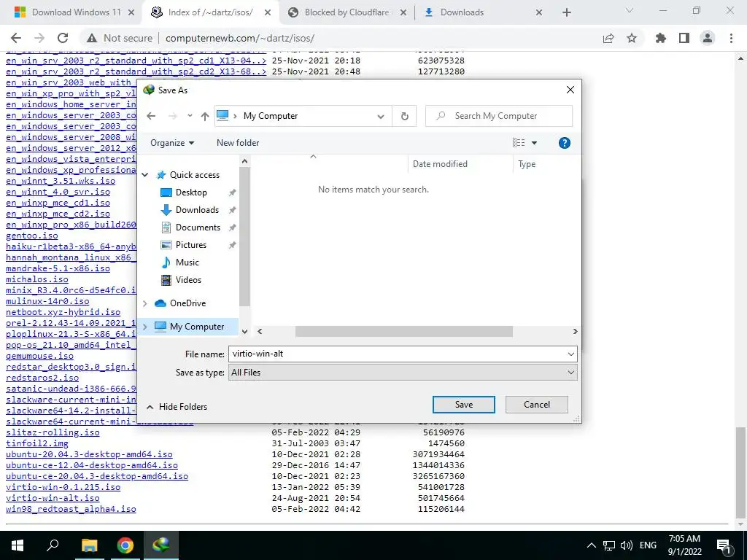This screenshot has width=747, height=560.
Task: Open the Save as type dropdown
Action: (570, 373)
